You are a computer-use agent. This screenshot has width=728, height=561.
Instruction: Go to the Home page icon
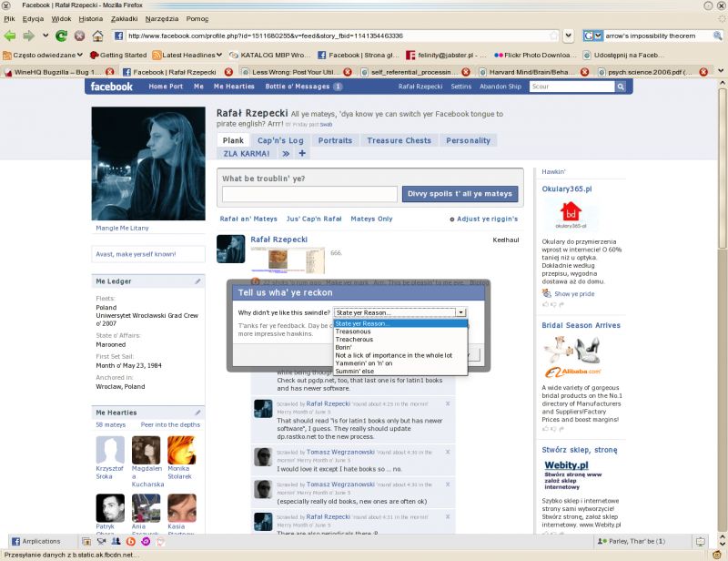click(x=97, y=36)
